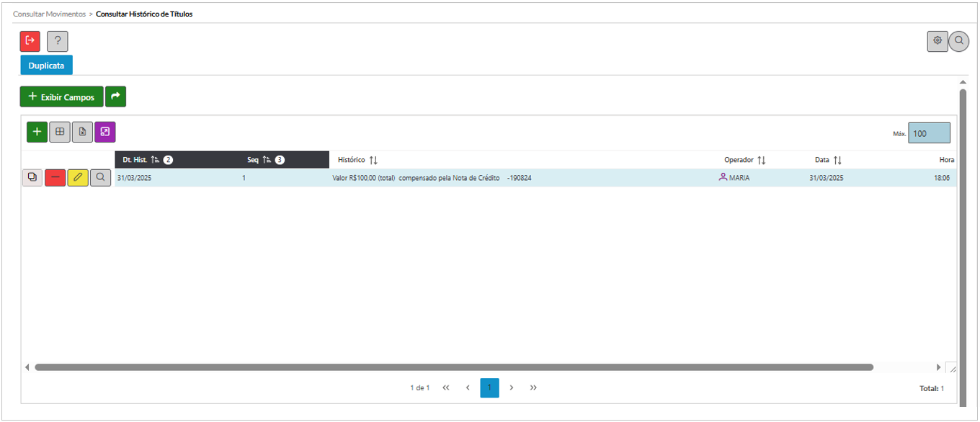Click the grid columns layout icon

click(60, 132)
